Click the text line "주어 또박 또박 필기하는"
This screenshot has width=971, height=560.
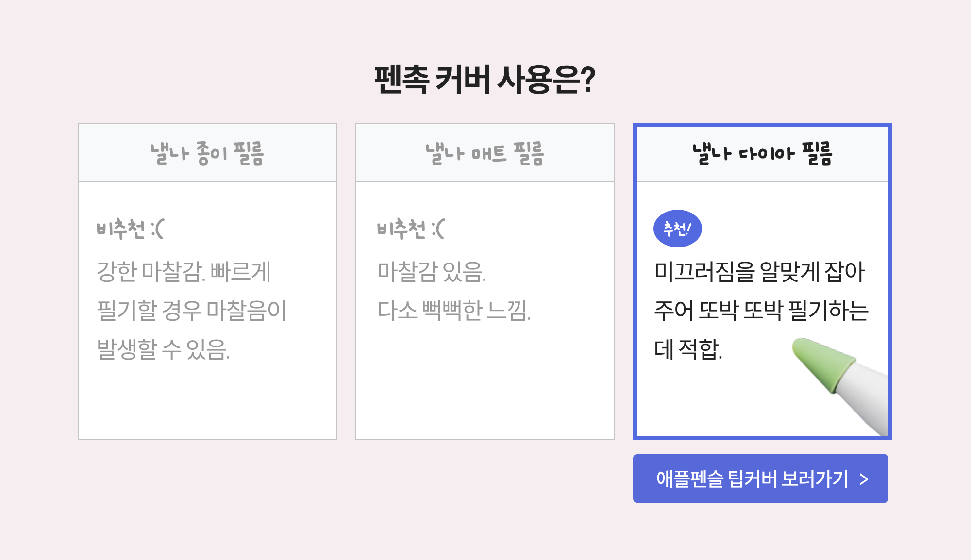761,310
